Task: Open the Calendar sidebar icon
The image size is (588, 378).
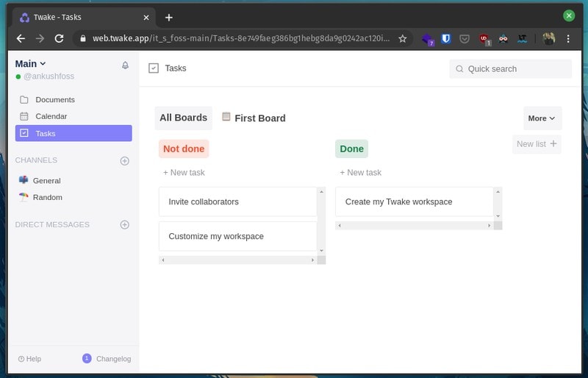Action: [24, 116]
